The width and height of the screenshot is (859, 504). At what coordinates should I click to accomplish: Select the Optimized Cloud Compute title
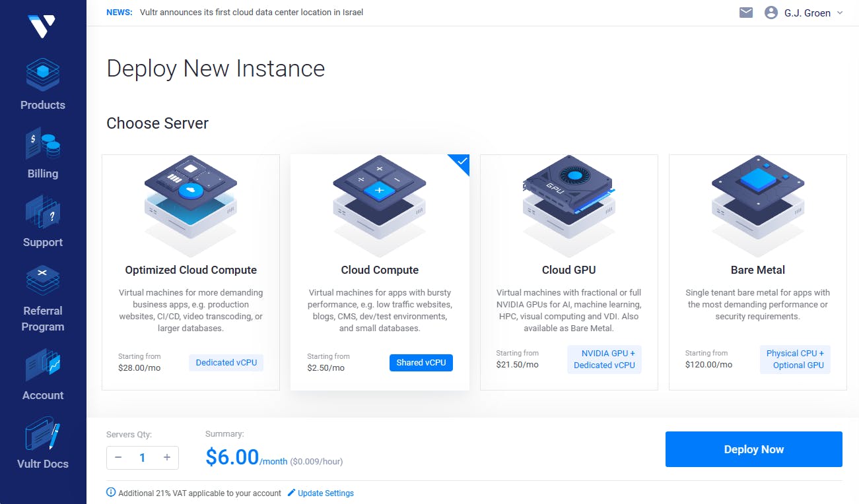(x=191, y=270)
